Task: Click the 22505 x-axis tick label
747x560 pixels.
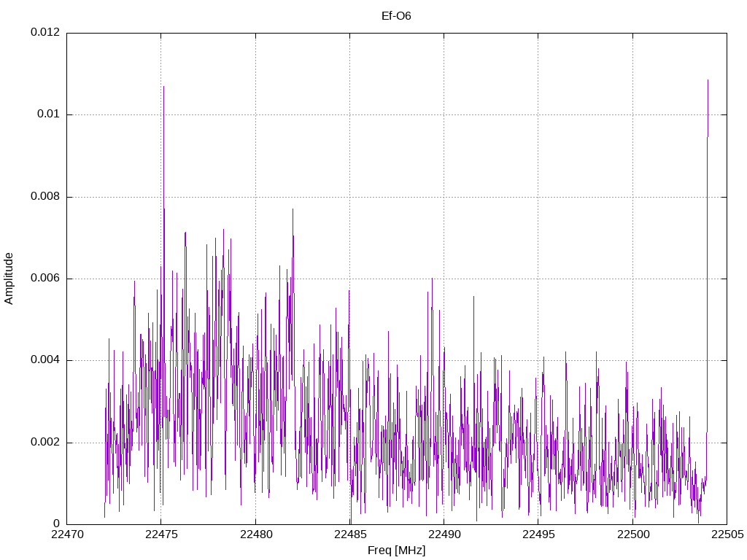Action: (x=727, y=534)
